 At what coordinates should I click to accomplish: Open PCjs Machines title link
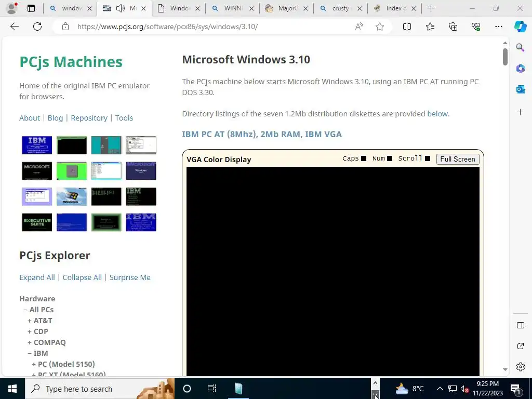point(71,62)
